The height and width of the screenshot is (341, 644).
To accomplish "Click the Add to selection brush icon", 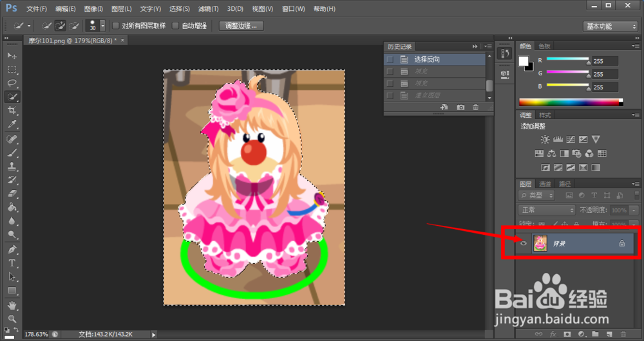I will point(61,26).
